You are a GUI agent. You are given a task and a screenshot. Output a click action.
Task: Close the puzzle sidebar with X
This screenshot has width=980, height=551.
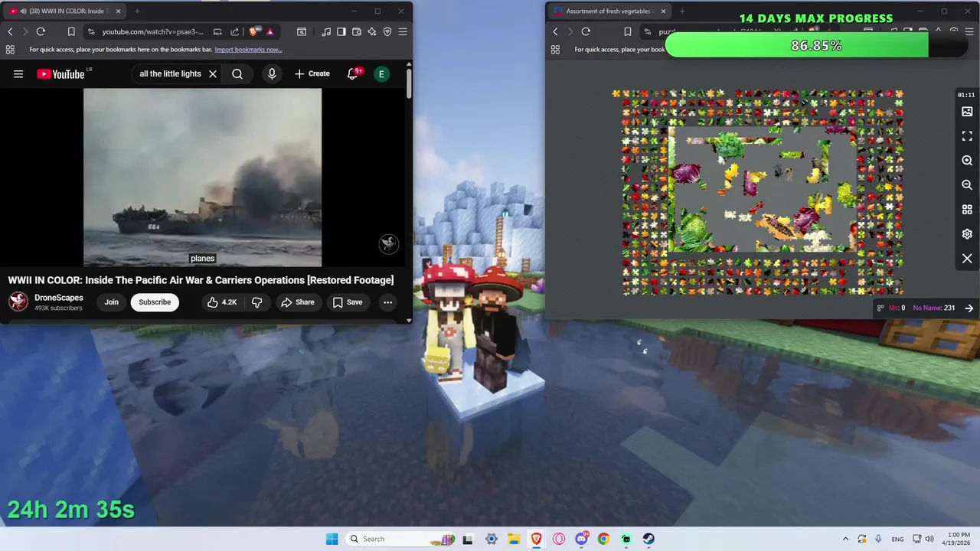coord(967,259)
